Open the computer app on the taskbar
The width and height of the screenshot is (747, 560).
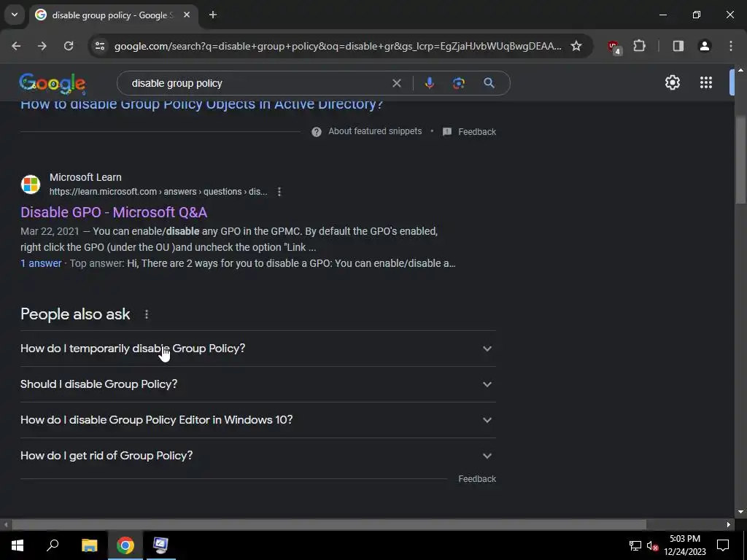coord(160,545)
